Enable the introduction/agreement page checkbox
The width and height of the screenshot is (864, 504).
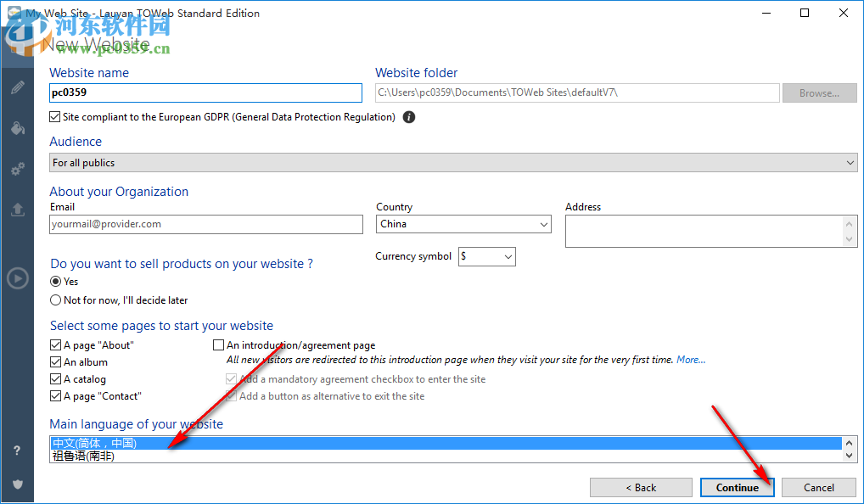219,345
